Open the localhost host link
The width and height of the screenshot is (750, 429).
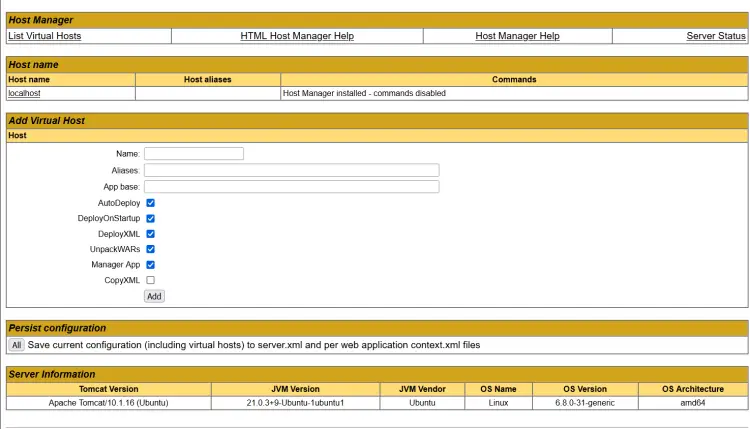(x=24, y=93)
